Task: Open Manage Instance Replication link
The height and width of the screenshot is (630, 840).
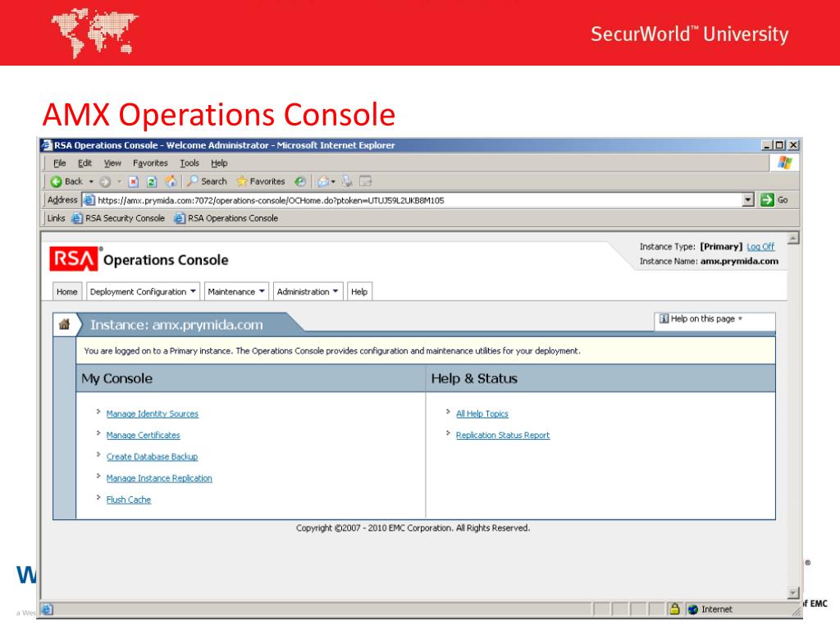Action: tap(159, 478)
